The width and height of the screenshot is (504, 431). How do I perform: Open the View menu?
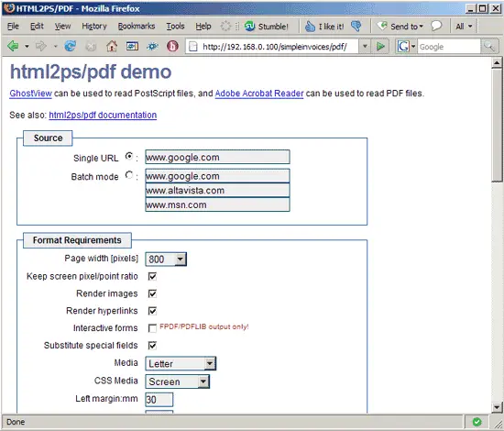(x=62, y=26)
